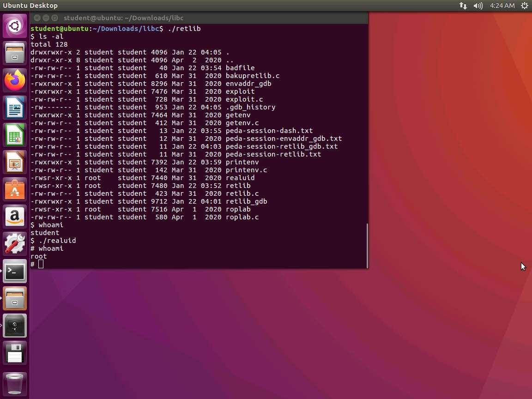Open Ubuntu Software center icon

pyautogui.click(x=15, y=190)
